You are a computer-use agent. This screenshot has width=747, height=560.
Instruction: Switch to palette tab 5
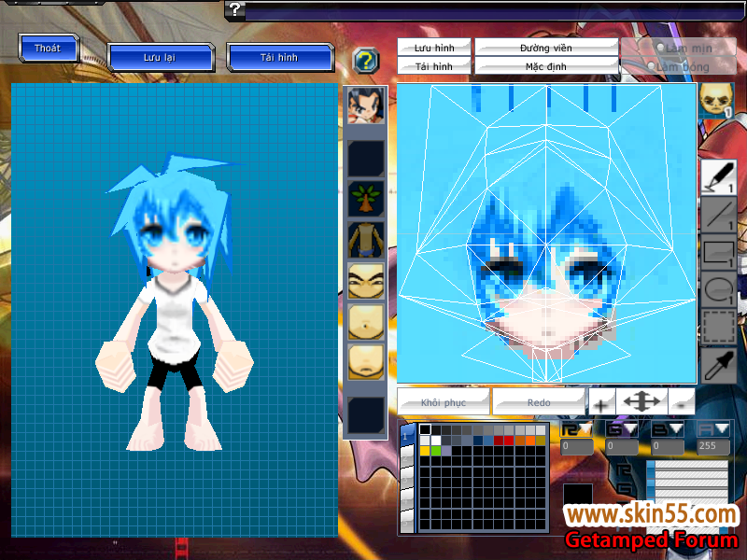[x=407, y=523]
